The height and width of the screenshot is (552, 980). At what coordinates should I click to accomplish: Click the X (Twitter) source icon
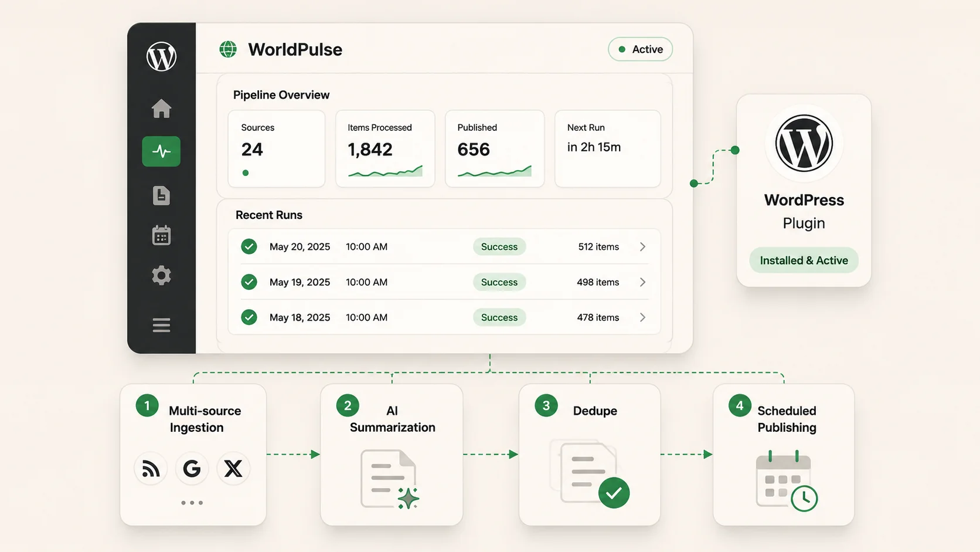233,469
